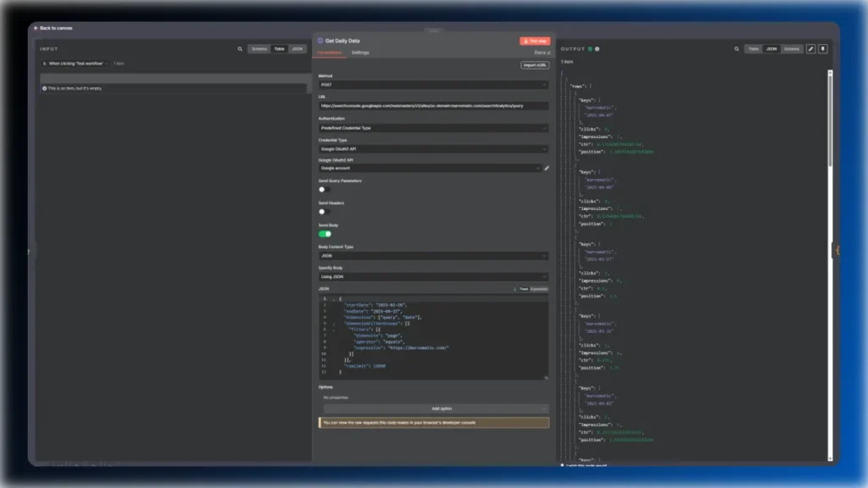Switch Input view to Table
Image resolution: width=868 pixels, height=488 pixels.
[279, 48]
